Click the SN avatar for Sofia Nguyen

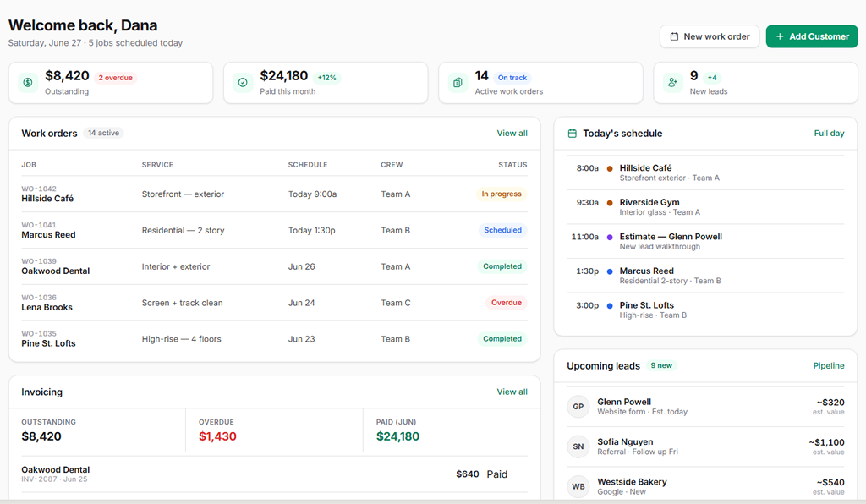tap(578, 446)
